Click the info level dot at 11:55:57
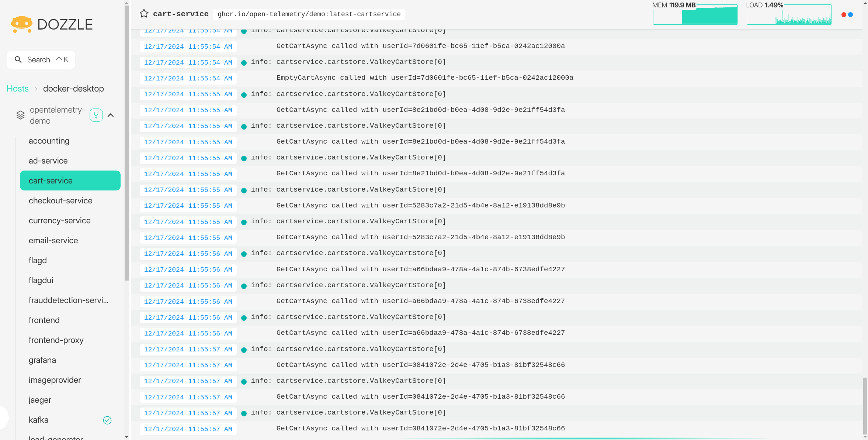This screenshot has height=440, width=868. pos(244,350)
